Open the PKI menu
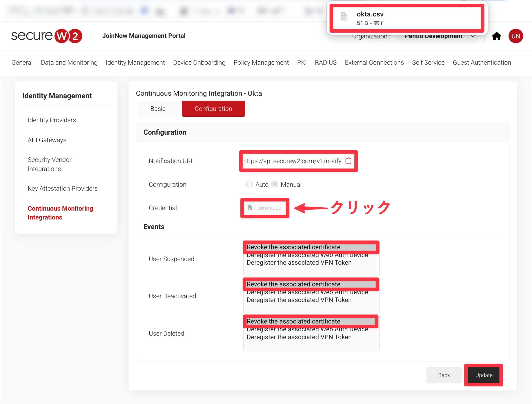532x404 pixels. [302, 63]
